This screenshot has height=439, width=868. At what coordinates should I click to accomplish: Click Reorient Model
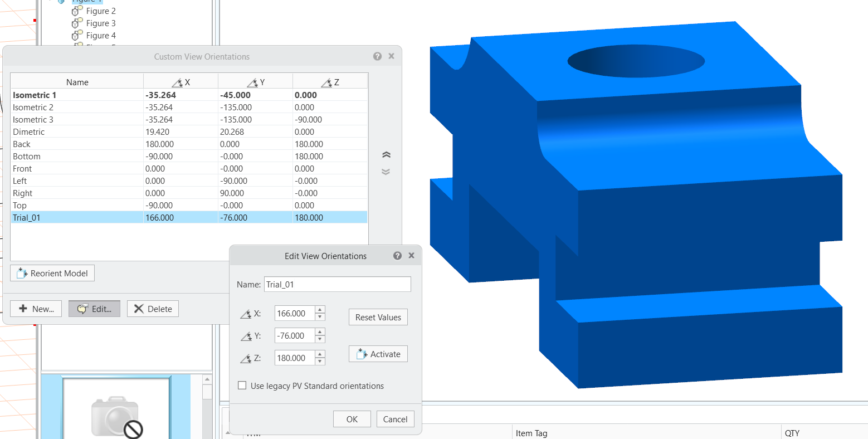52,273
